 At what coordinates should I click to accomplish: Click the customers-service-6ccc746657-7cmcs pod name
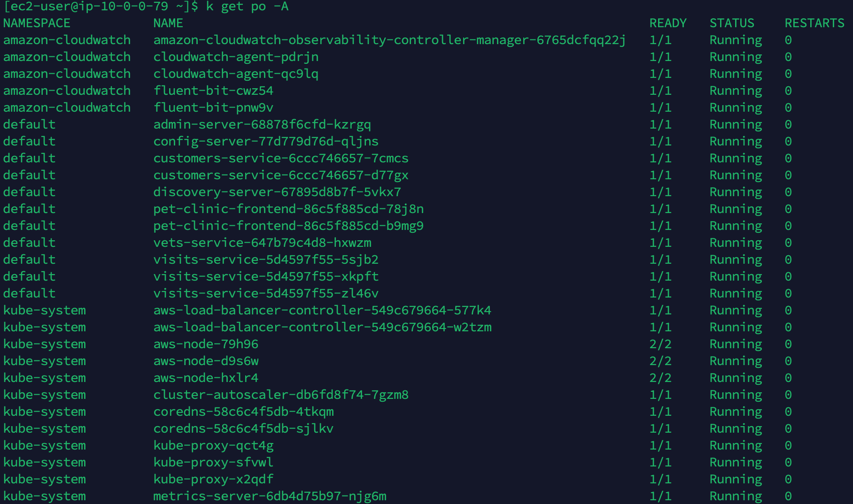(281, 158)
